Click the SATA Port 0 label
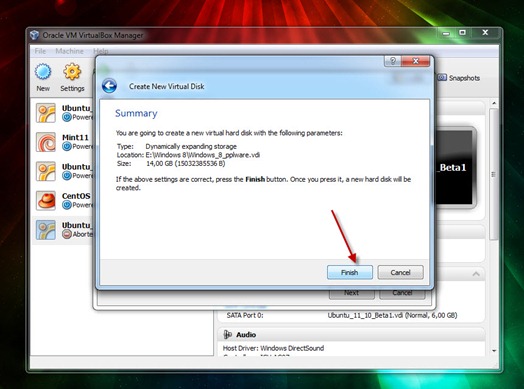The height and width of the screenshot is (389, 524). (245, 315)
